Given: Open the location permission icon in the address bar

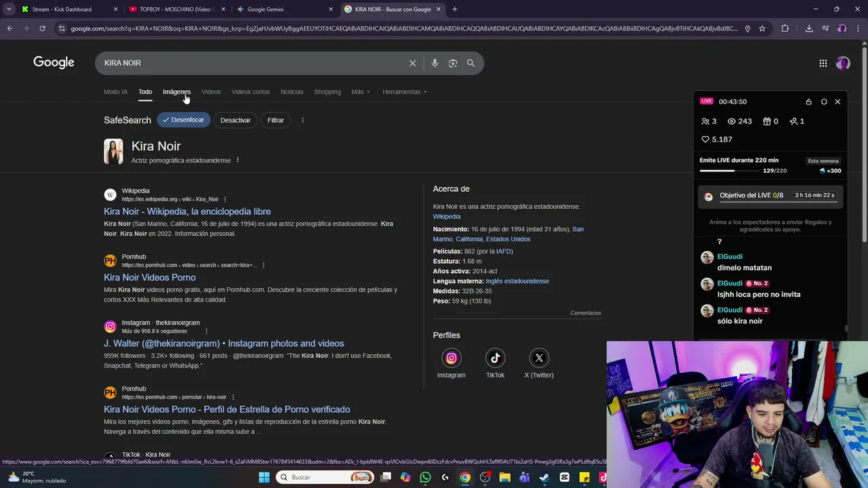Looking at the screenshot, I should [747, 28].
